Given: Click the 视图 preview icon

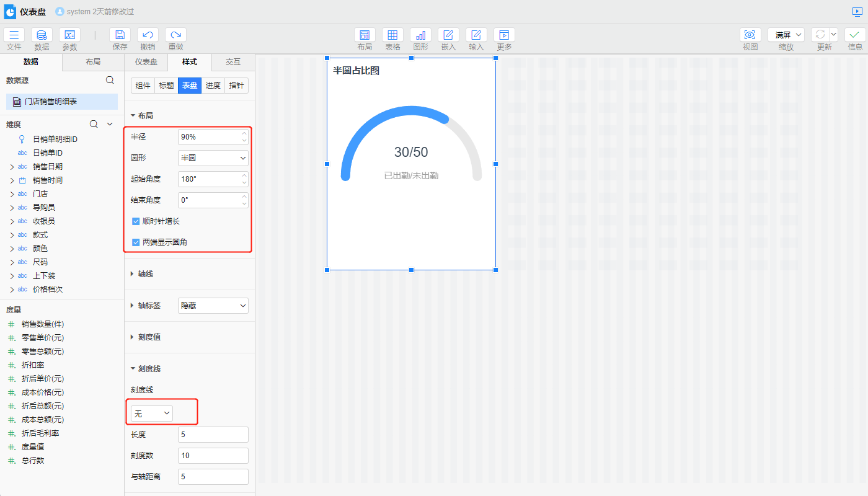Looking at the screenshot, I should click(750, 35).
